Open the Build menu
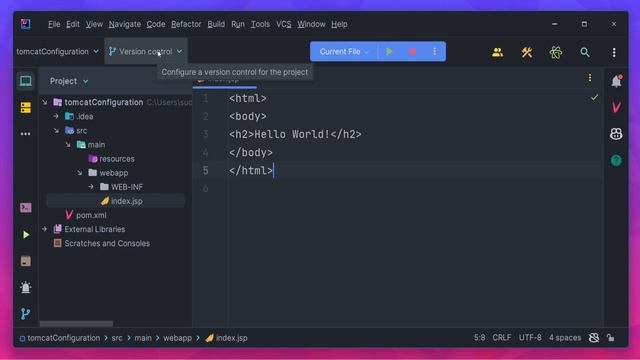Screen dimensions: 640x360 216,24
